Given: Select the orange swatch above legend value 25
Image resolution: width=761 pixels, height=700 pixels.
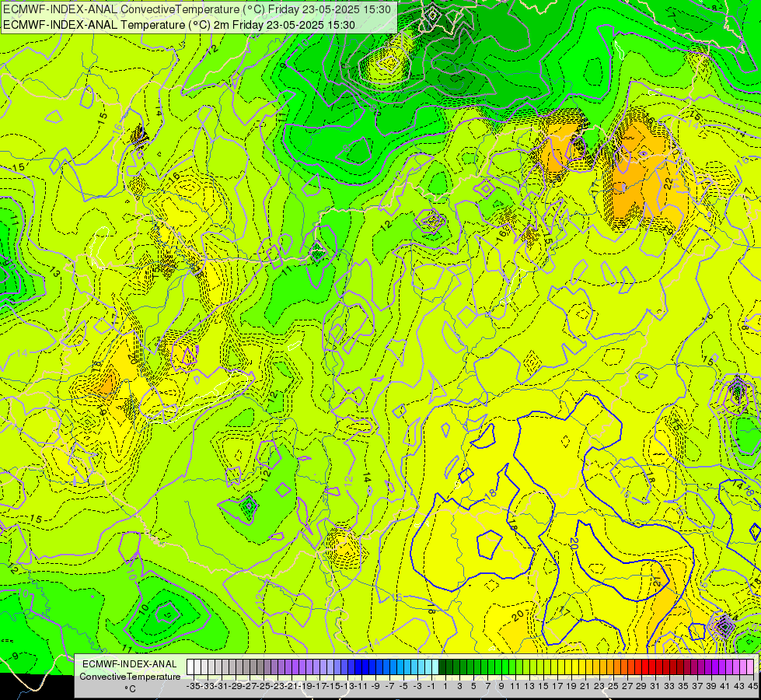Looking at the screenshot, I should (610, 667).
